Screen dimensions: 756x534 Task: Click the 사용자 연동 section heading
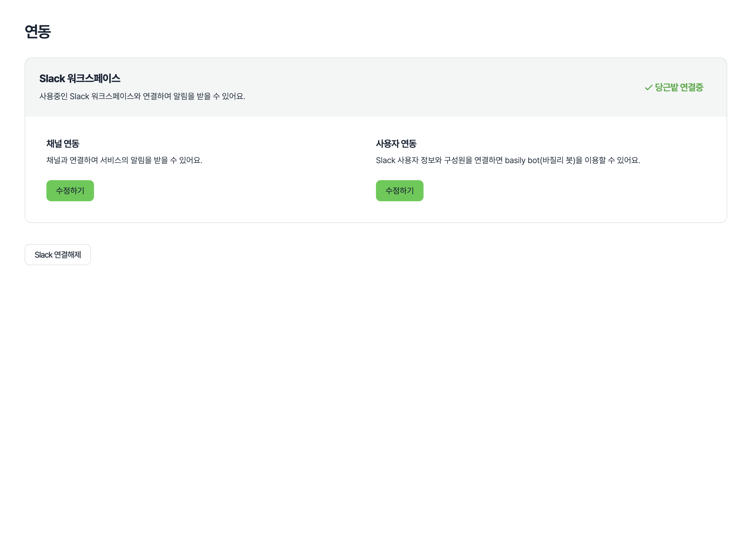396,144
